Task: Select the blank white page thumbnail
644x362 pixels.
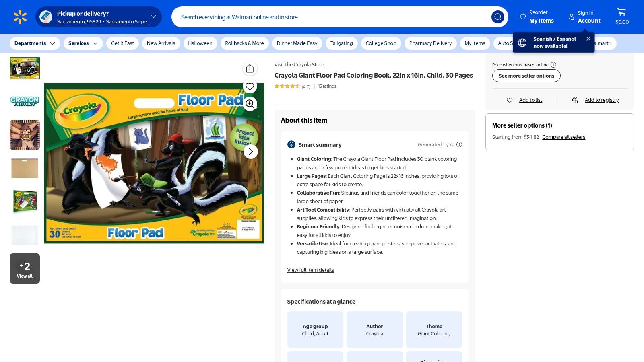Action: (25, 235)
